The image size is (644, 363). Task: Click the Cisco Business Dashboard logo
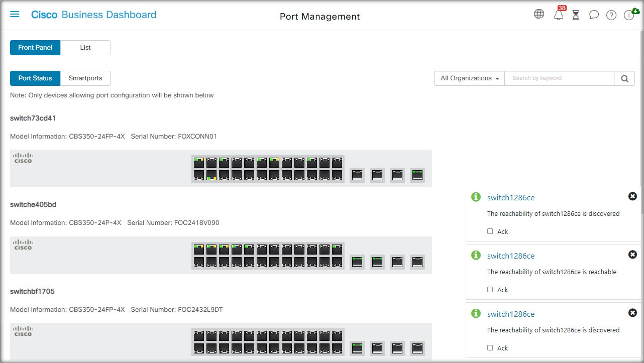(94, 15)
